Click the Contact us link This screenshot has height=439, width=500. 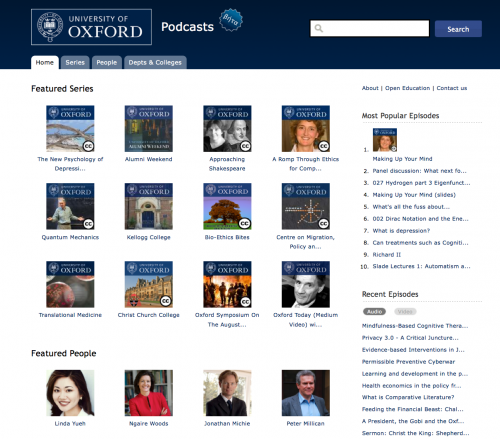click(452, 88)
